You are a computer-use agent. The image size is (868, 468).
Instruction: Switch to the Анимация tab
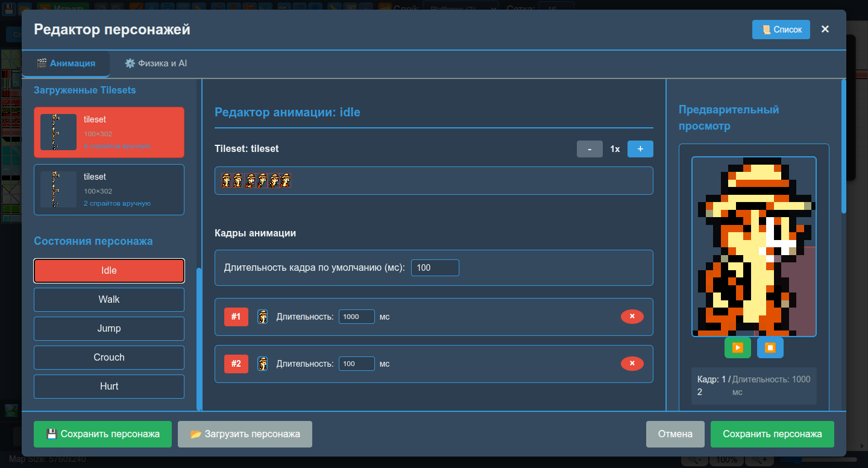66,63
